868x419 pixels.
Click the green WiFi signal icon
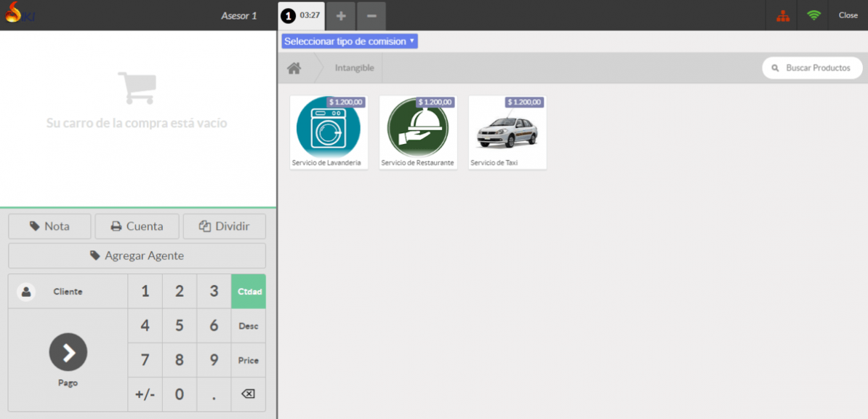tap(813, 15)
